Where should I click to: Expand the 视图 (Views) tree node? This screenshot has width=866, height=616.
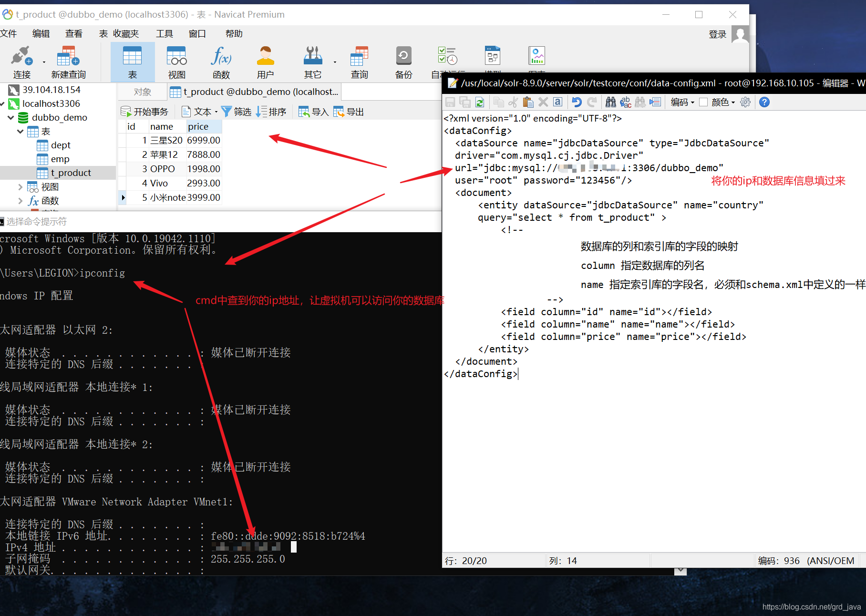[21, 187]
